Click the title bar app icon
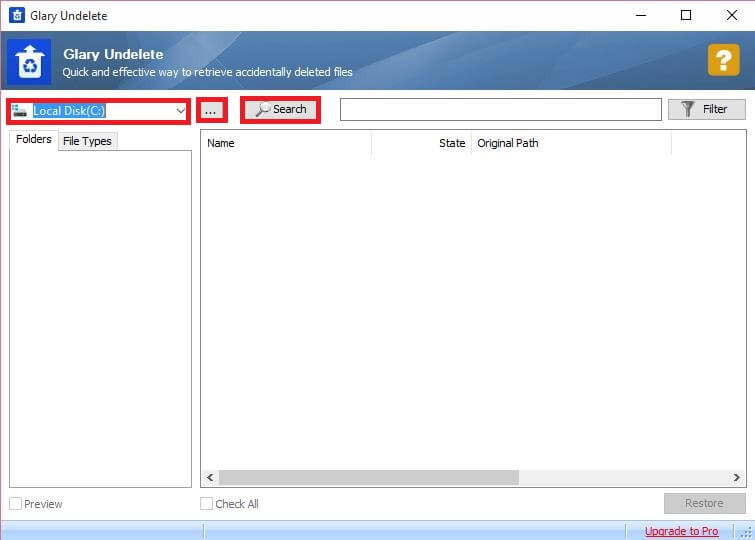The height and width of the screenshot is (540, 755). (x=17, y=15)
